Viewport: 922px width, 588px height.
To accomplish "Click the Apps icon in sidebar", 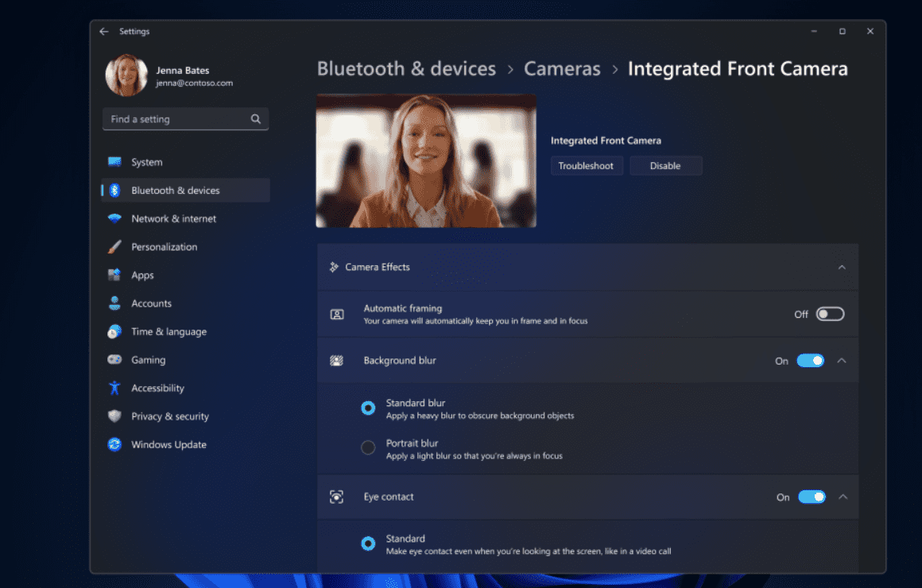I will [x=114, y=275].
